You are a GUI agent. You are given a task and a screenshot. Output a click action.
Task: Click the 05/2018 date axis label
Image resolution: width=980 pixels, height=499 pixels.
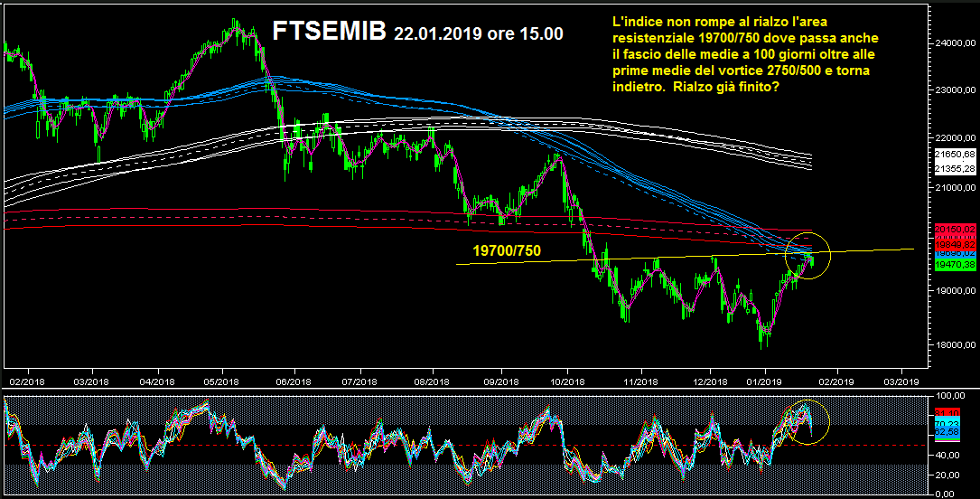[x=224, y=381]
